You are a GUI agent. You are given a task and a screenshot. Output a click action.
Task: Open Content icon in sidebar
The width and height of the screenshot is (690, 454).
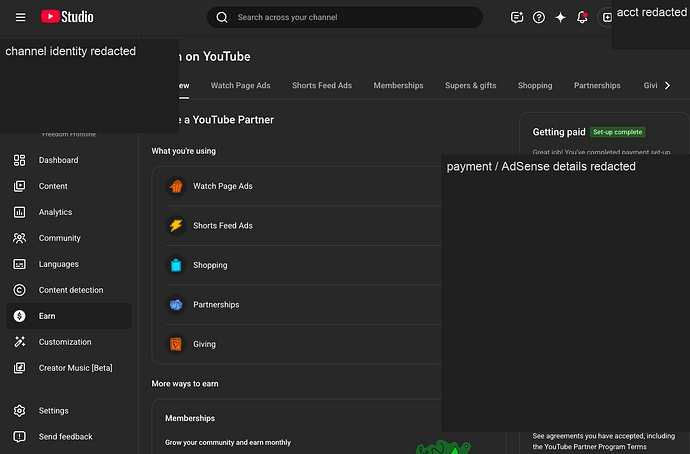(19, 186)
